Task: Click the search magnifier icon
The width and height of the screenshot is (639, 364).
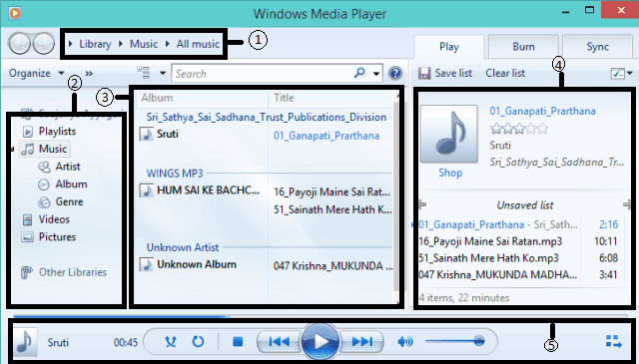Action: click(359, 73)
